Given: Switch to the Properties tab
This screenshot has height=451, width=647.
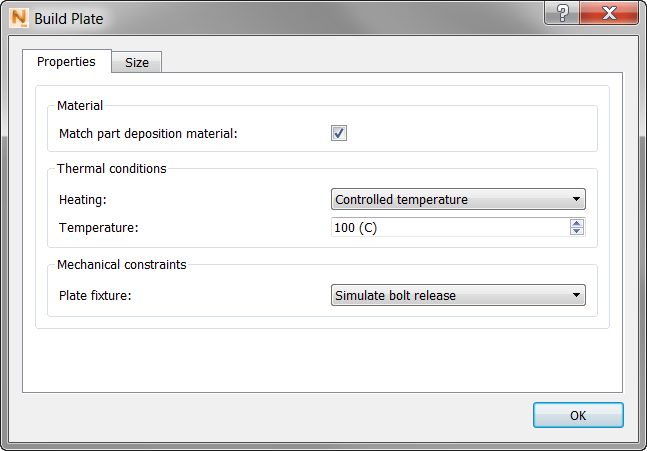Looking at the screenshot, I should (x=66, y=62).
